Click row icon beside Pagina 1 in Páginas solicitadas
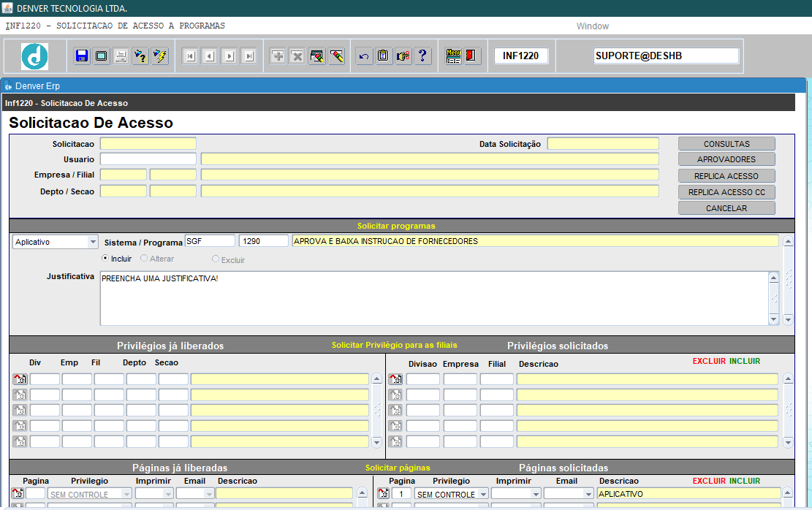The image size is (812, 510). coord(383,493)
